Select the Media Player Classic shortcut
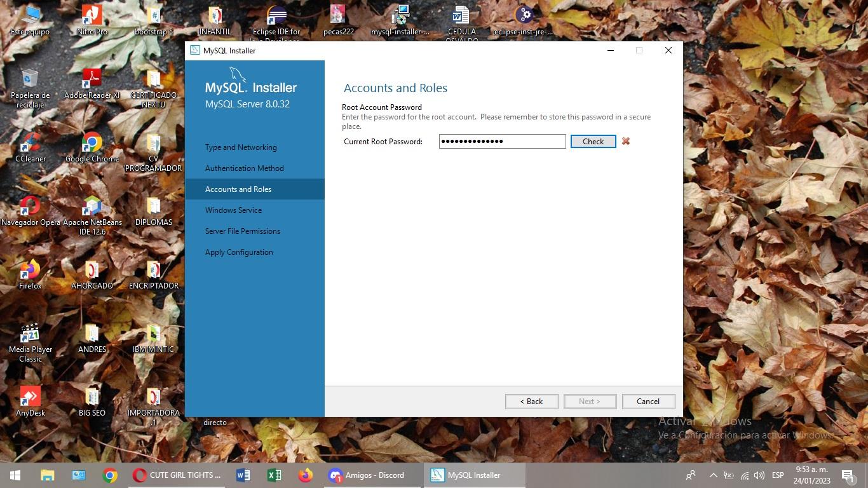 pyautogui.click(x=30, y=342)
